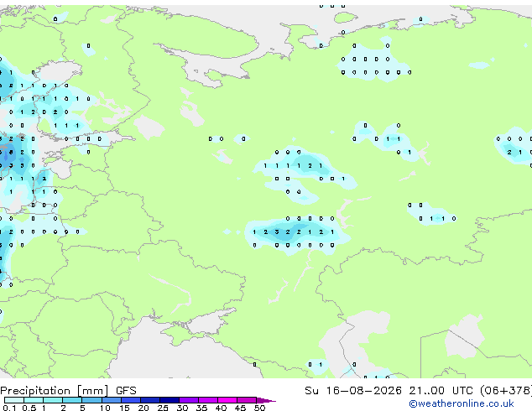Select the 30–35 mm violet legend swatch
Image resolution: width=532 pixels, height=411 pixels.
click(189, 400)
